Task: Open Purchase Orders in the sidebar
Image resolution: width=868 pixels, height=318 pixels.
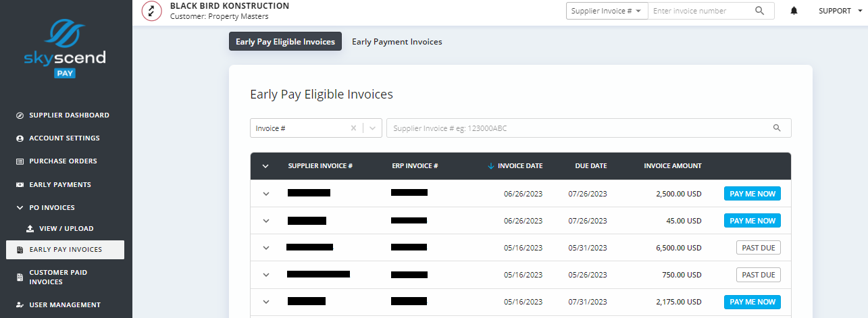Action: click(x=63, y=161)
